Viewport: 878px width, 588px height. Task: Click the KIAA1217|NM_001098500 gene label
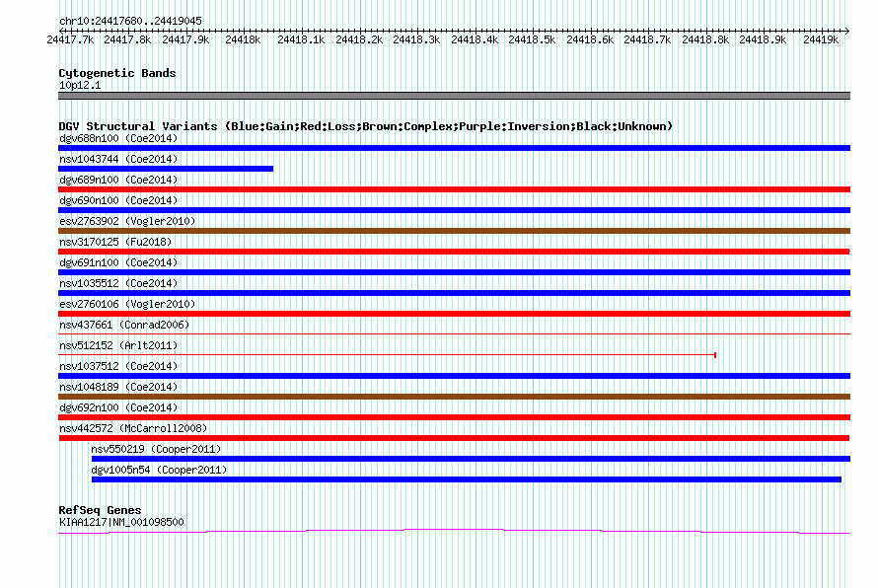point(121,522)
